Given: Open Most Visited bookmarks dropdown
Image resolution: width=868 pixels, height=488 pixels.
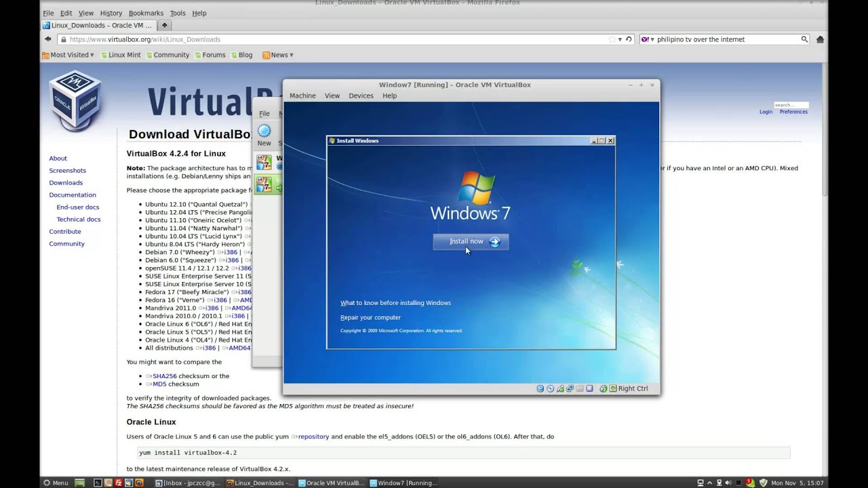Looking at the screenshot, I should pyautogui.click(x=68, y=55).
